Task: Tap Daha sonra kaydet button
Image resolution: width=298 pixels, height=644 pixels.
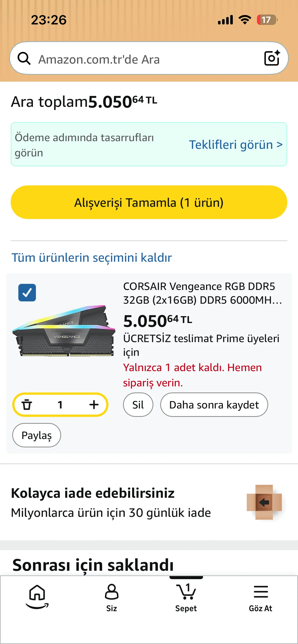Action: (214, 405)
